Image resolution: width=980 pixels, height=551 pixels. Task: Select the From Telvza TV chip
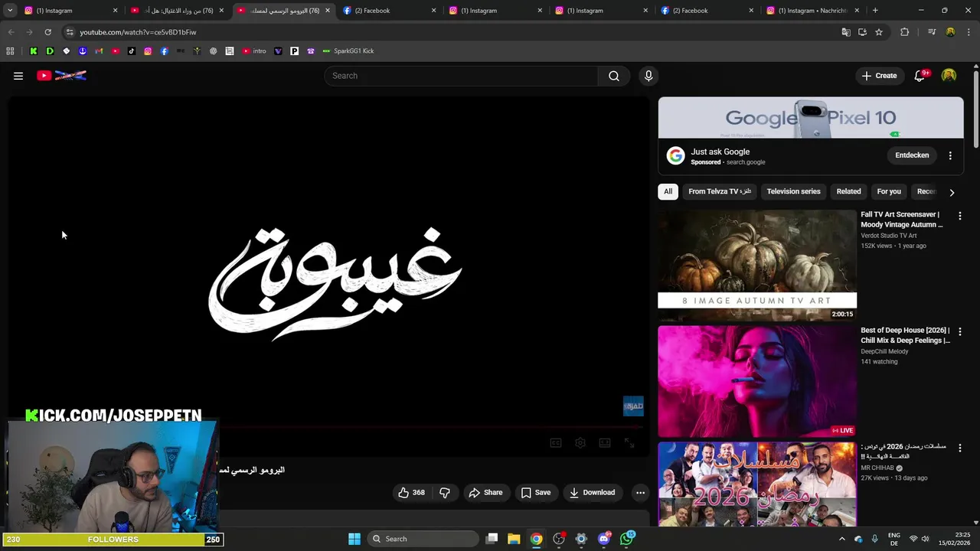coord(720,191)
